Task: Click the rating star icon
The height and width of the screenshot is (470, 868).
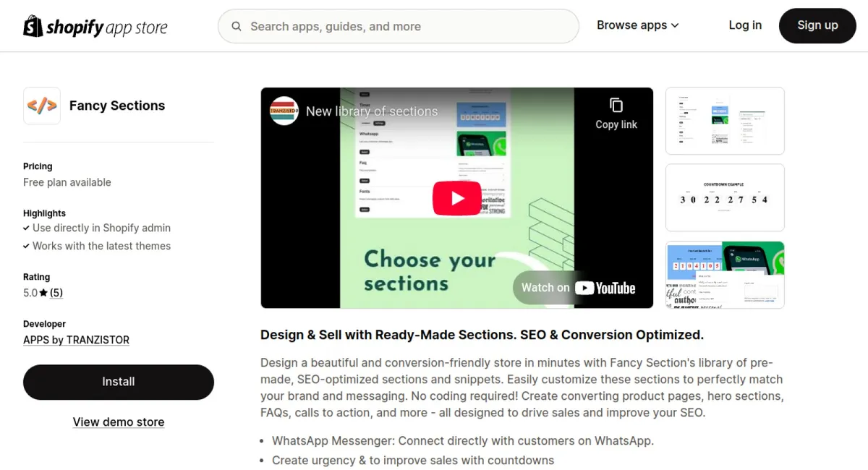Action: [x=43, y=293]
